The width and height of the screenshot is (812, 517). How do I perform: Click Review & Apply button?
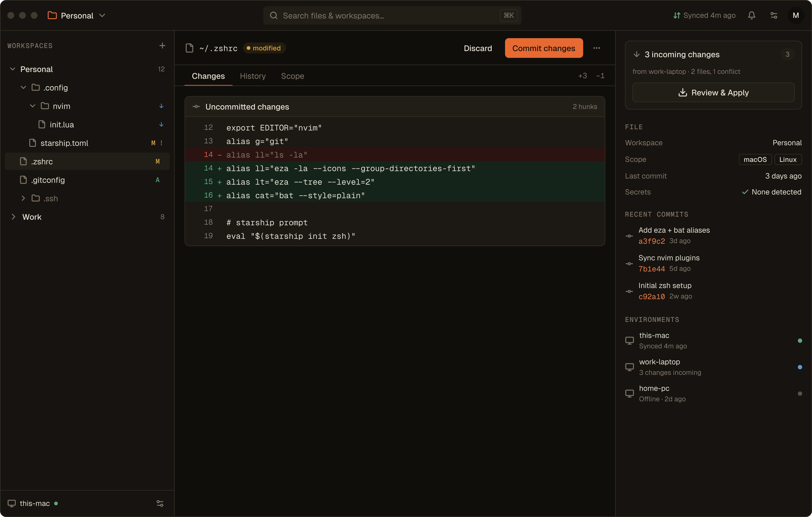(x=713, y=92)
